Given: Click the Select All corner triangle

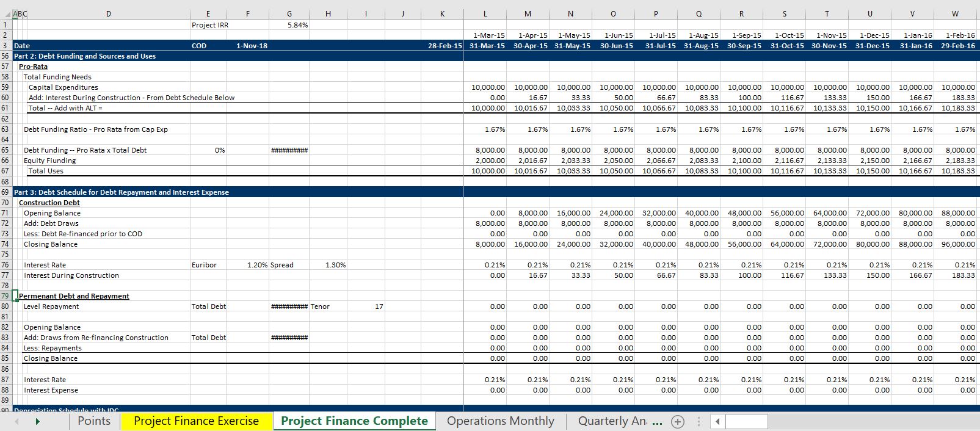Looking at the screenshot, I should coord(6,13).
